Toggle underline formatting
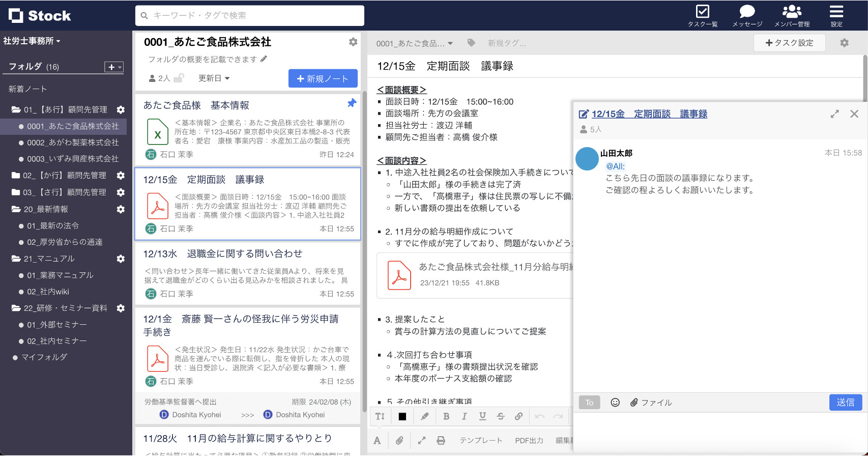The image size is (868, 457). click(482, 416)
